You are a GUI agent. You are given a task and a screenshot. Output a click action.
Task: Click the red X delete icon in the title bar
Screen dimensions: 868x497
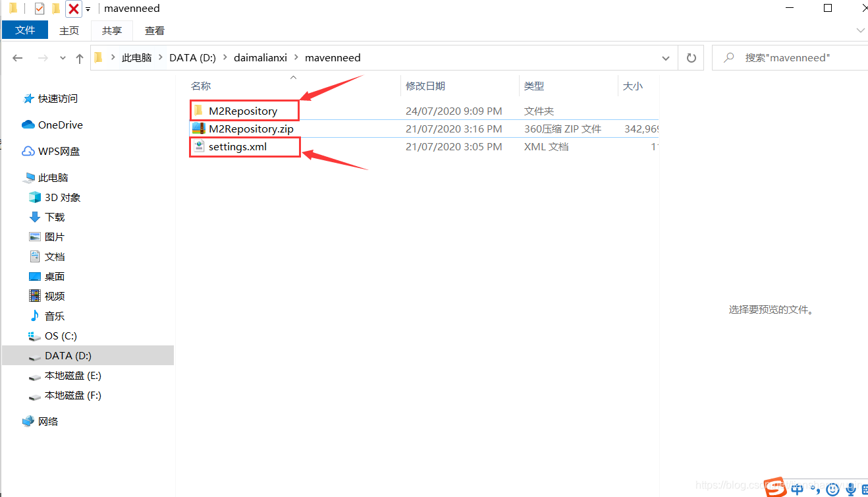(x=74, y=9)
